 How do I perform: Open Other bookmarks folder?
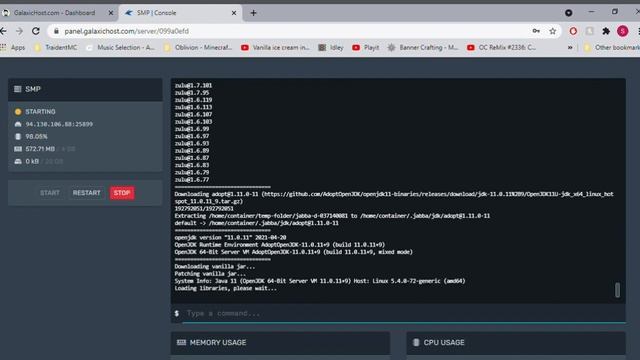(x=611, y=47)
